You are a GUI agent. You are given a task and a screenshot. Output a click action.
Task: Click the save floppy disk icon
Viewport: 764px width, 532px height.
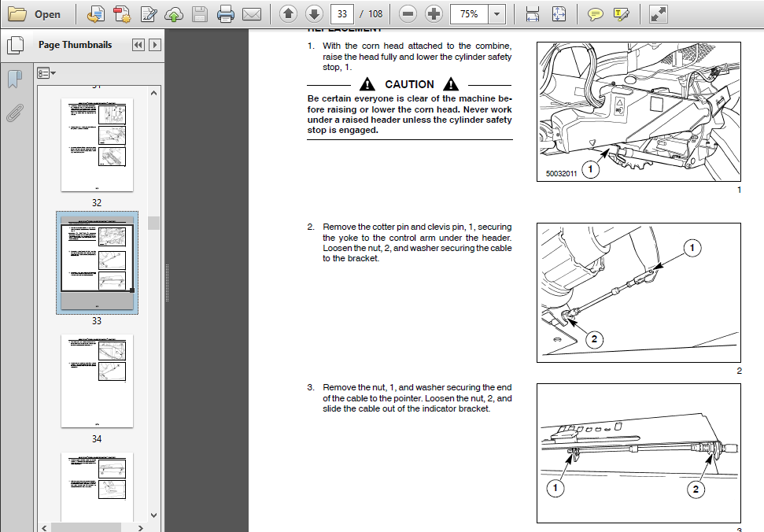tap(200, 14)
